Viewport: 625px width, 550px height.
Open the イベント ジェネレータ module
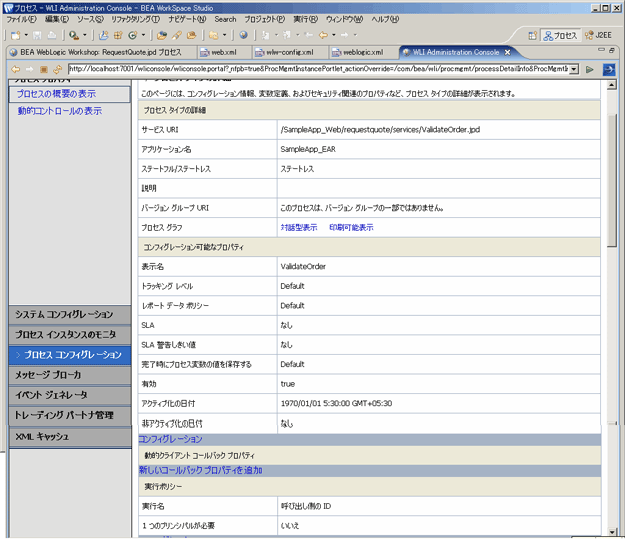click(70, 395)
